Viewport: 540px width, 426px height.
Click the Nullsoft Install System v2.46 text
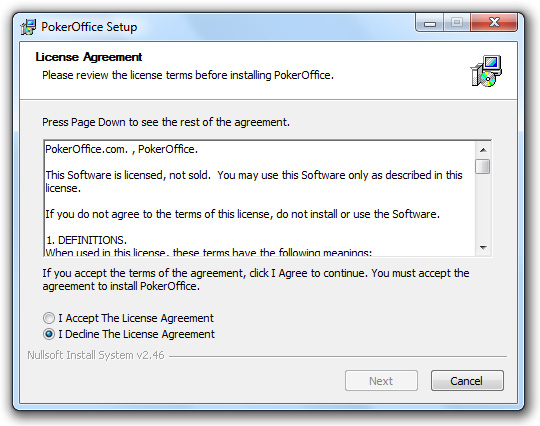[x=96, y=355]
